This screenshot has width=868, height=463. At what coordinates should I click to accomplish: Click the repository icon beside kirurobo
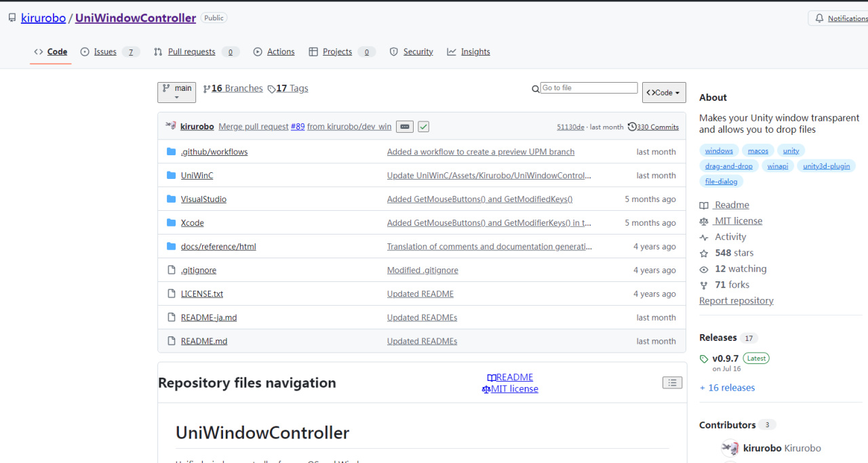click(x=12, y=18)
